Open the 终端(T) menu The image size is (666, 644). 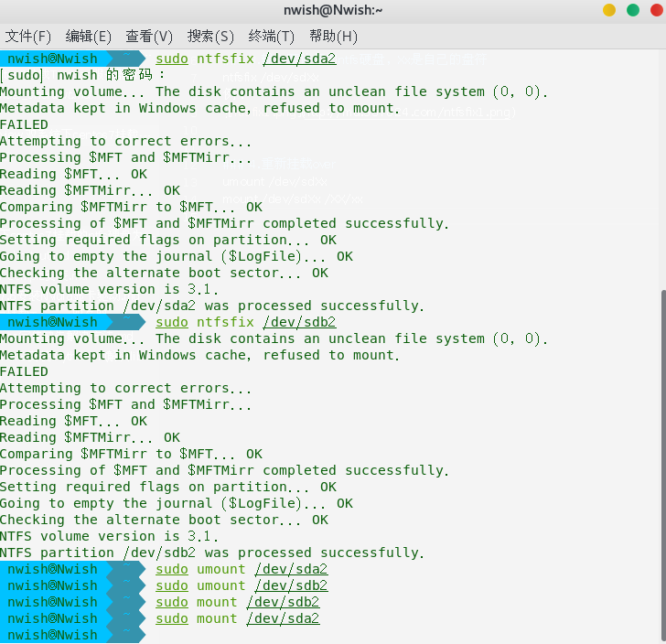[271, 36]
